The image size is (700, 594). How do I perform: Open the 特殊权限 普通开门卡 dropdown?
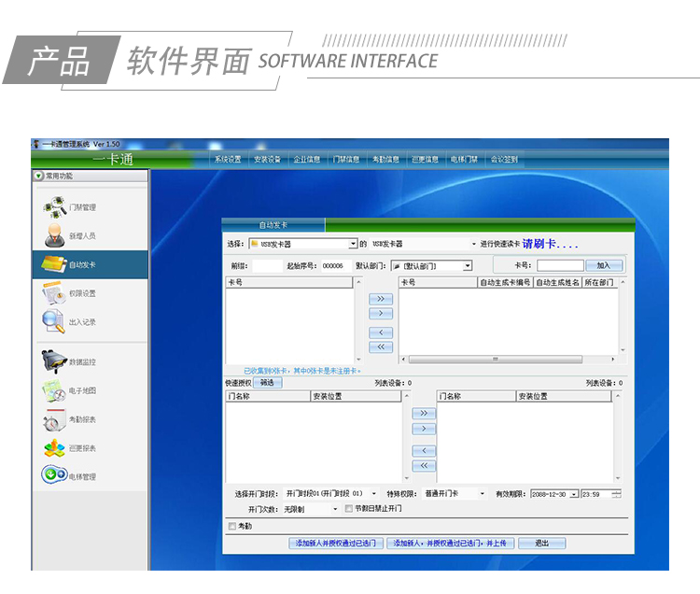coord(483,494)
